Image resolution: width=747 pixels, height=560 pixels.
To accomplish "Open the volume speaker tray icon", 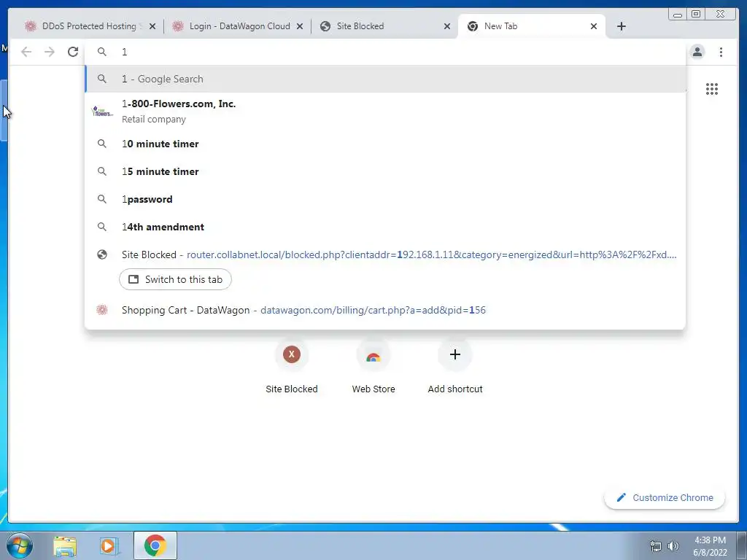I will click(x=673, y=546).
